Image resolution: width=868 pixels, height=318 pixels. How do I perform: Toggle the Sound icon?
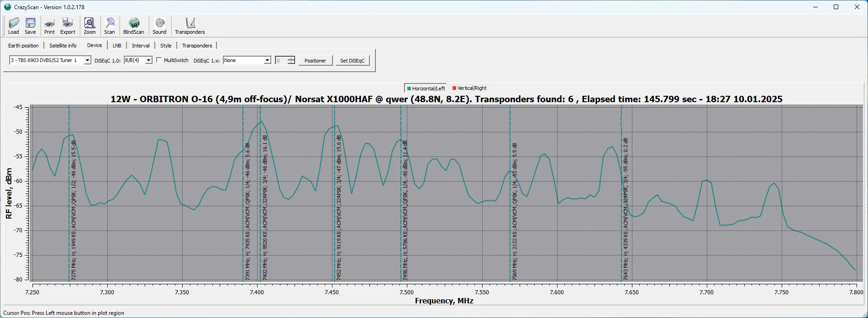point(159,26)
